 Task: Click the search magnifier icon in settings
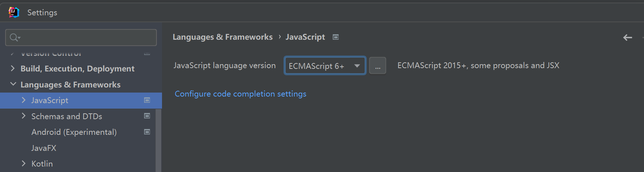pyautogui.click(x=15, y=38)
